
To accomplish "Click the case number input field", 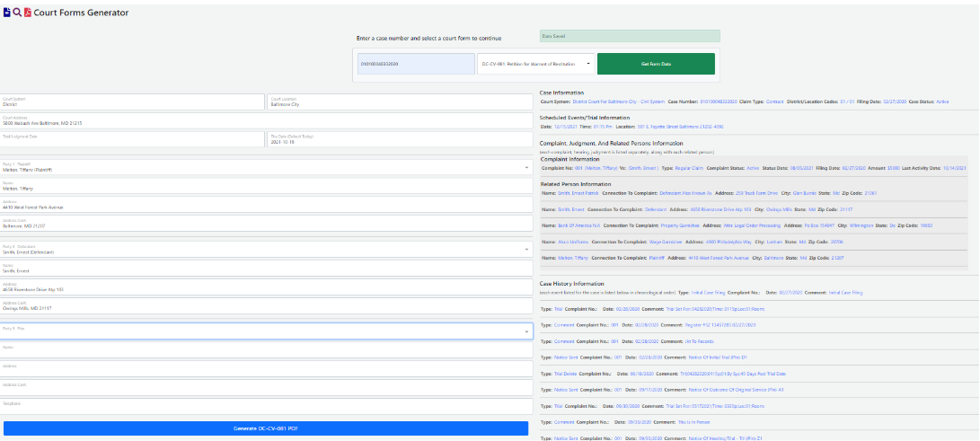I will [x=416, y=64].
